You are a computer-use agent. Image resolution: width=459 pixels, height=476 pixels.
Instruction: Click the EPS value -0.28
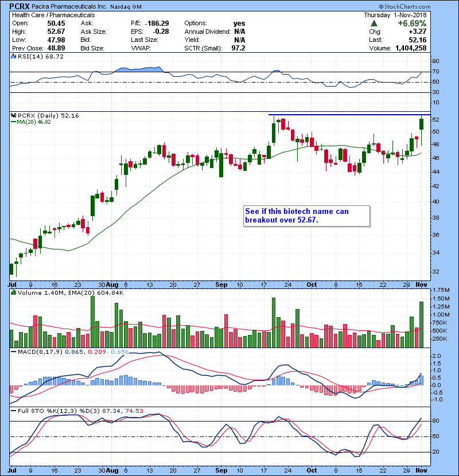(161, 32)
